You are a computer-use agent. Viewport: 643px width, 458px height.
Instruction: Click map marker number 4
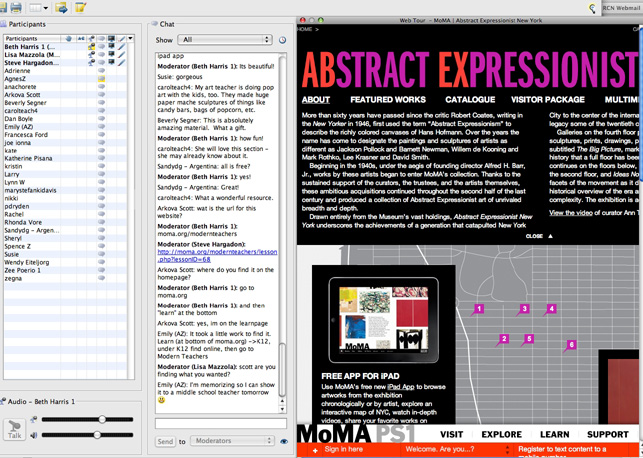point(550,310)
